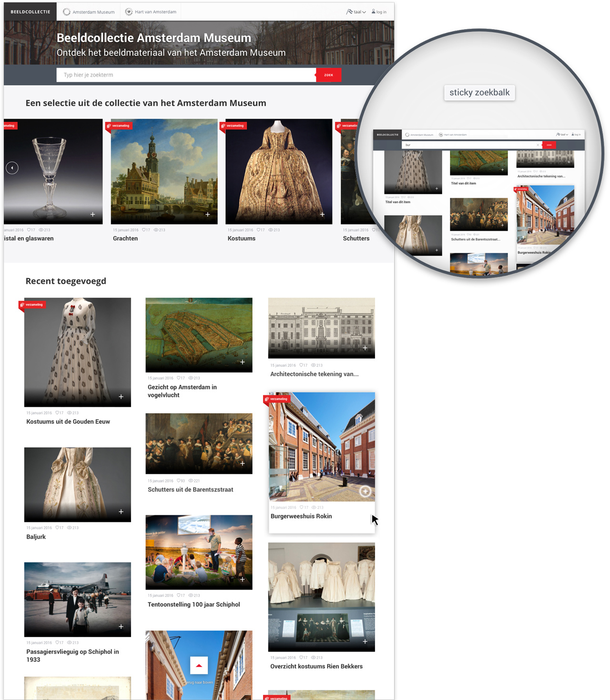Open the Burgerweeshuis Rokin courtyard photo
Viewport: 610px width, 700px height.
pyautogui.click(x=322, y=447)
